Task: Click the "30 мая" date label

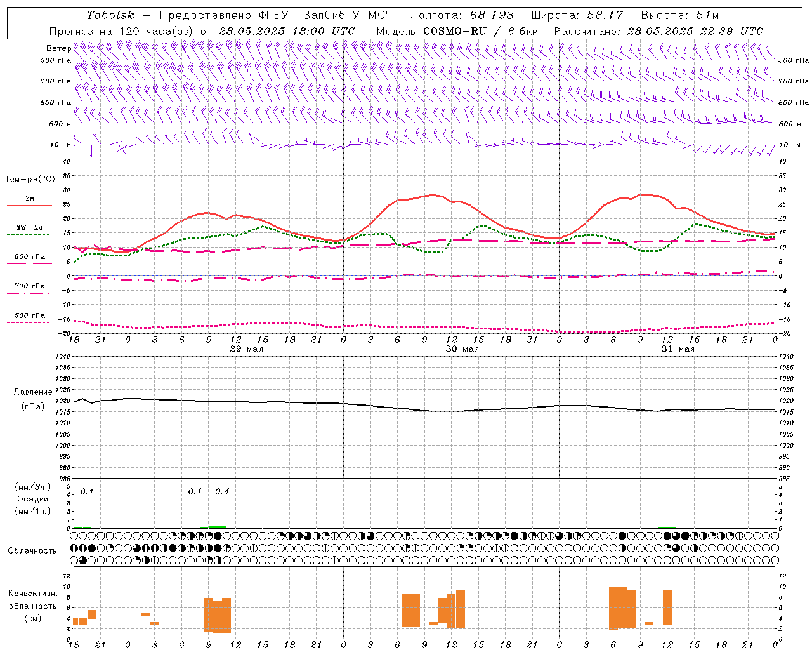Action: (x=462, y=349)
